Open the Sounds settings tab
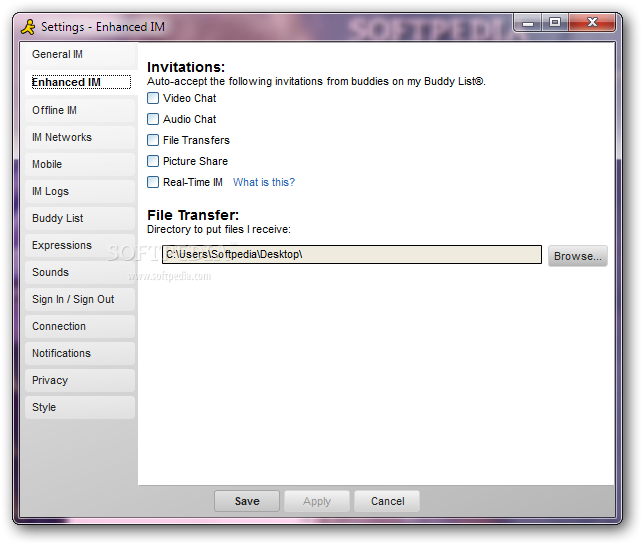Viewport: 643px width, 545px height. [x=80, y=272]
